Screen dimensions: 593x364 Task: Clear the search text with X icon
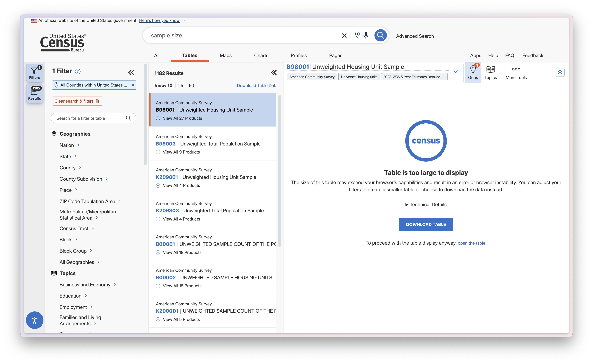coord(344,36)
